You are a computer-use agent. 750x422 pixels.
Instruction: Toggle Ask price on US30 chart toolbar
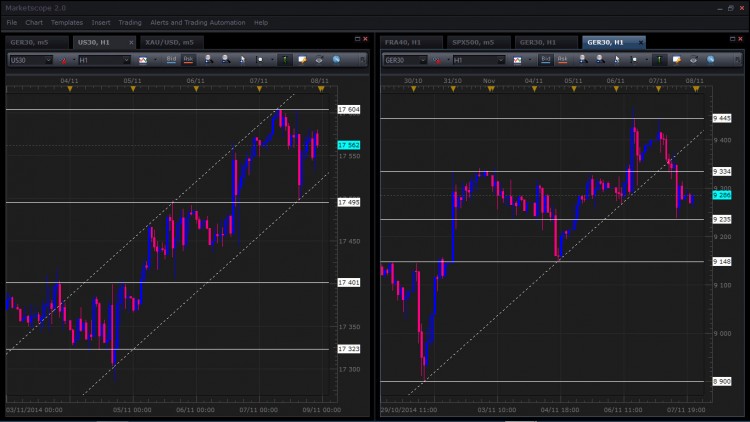188,60
